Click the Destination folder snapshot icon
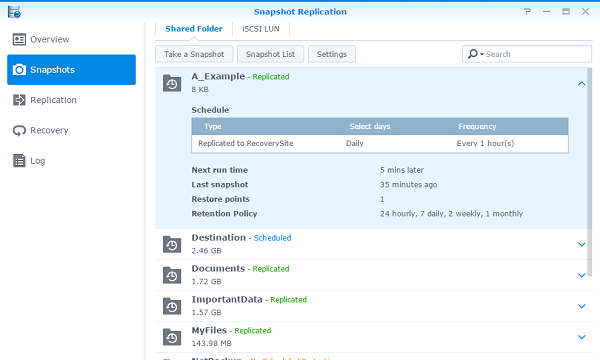The width and height of the screenshot is (600, 360). point(172,244)
